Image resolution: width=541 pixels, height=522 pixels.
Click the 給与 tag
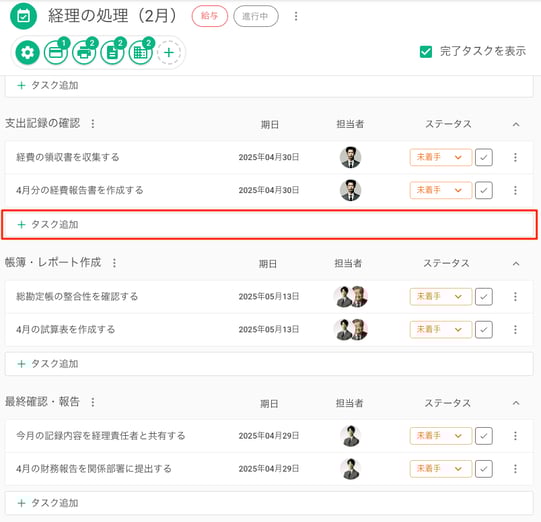tap(210, 16)
